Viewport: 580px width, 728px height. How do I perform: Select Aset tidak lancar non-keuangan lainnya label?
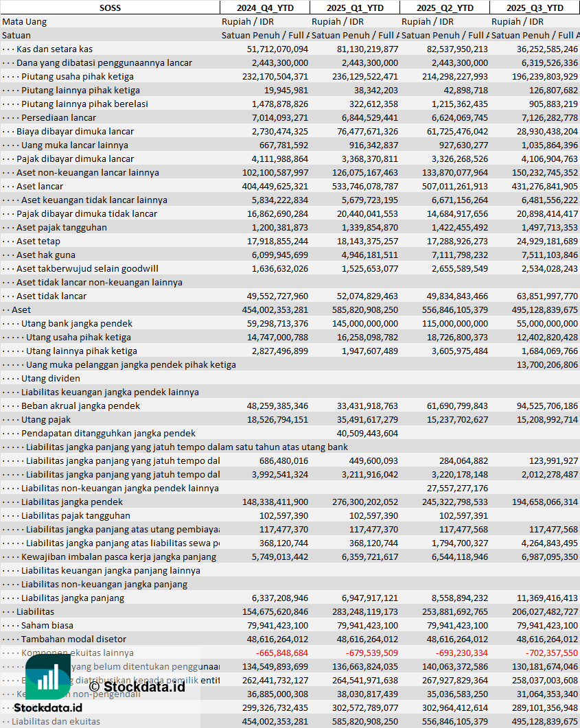pos(100,282)
